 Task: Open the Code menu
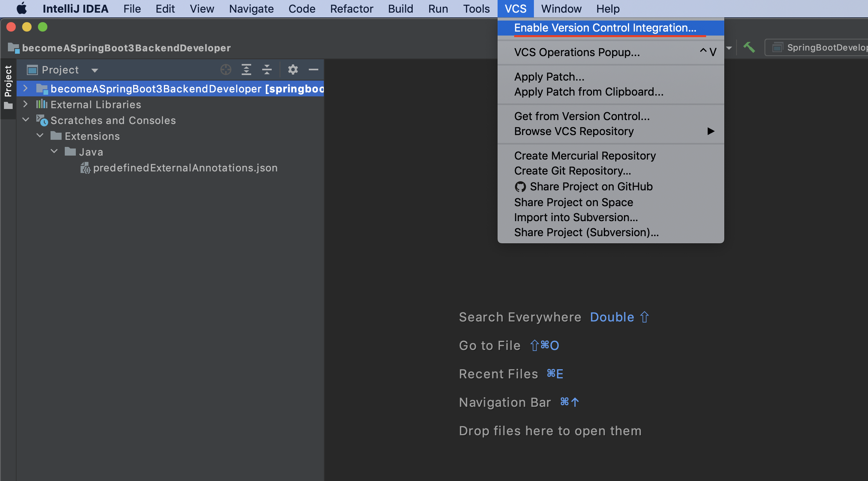pos(302,8)
